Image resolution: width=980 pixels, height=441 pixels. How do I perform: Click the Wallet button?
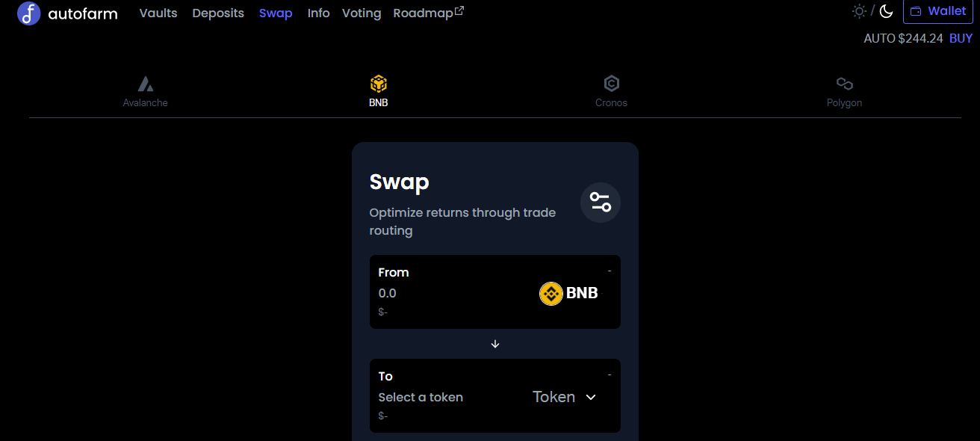937,11
